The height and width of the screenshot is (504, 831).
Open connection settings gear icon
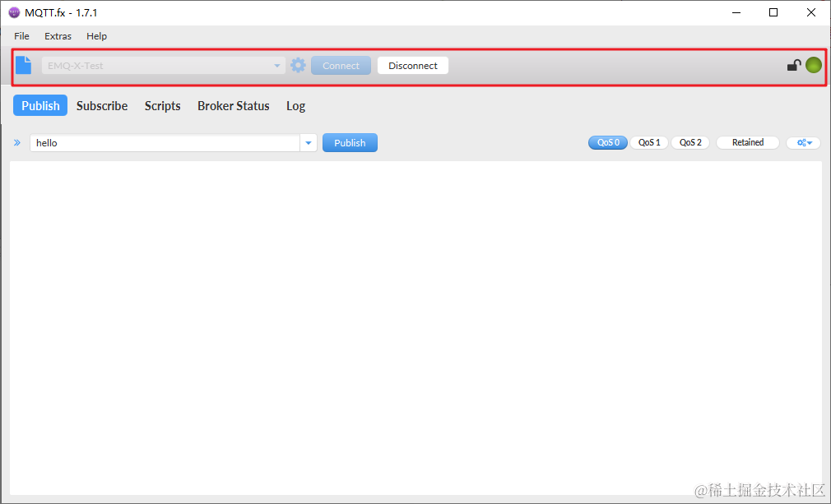pos(299,65)
